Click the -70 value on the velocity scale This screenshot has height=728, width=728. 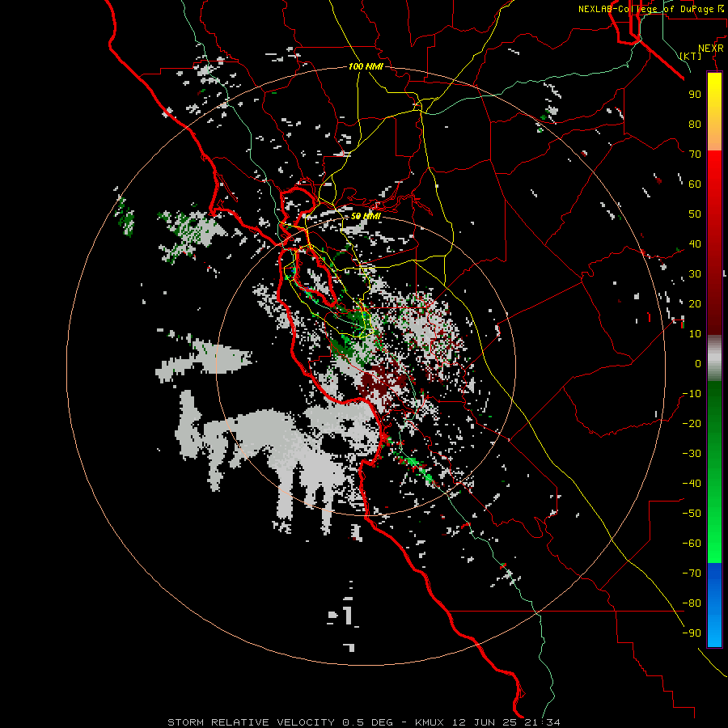click(692, 574)
